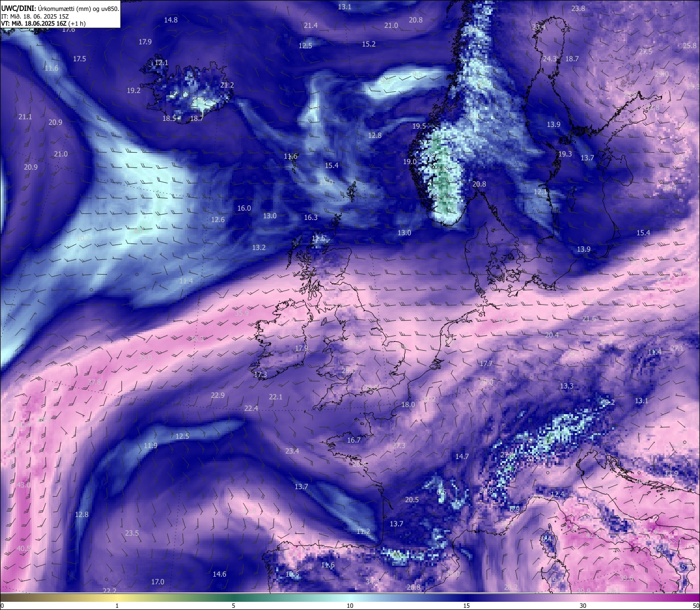This screenshot has height=610, width=700.
Task: Click the 23.5 value label
Action: point(132,533)
